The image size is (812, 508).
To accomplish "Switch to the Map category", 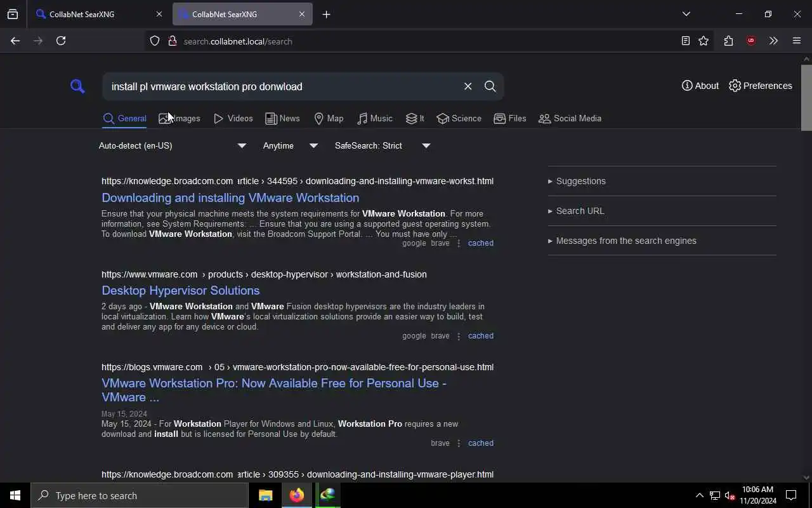I will coord(329,118).
